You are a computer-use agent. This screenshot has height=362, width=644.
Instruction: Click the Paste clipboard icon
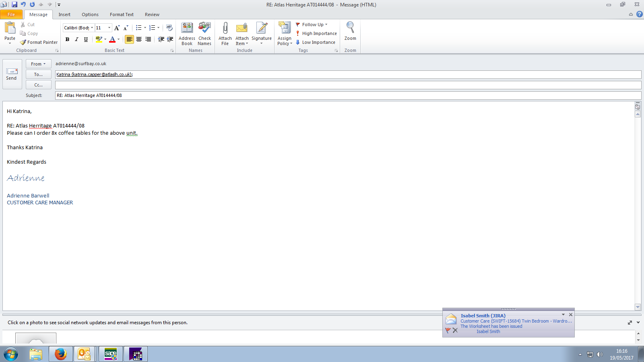point(10,28)
